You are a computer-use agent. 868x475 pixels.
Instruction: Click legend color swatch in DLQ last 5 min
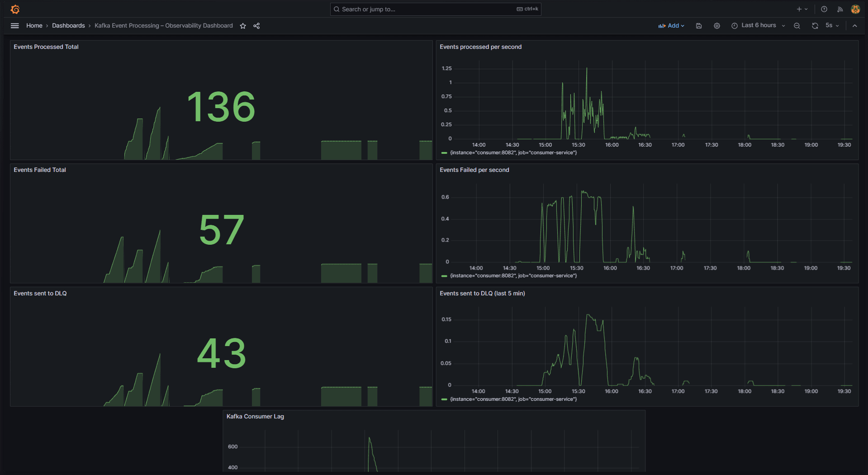(444, 399)
